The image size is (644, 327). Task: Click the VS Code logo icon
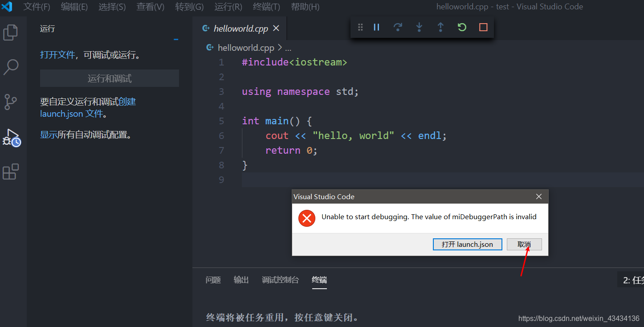pos(7,7)
